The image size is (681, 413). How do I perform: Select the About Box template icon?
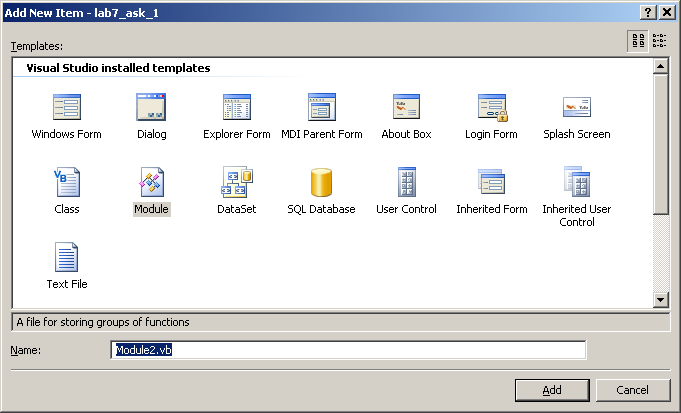[x=407, y=106]
